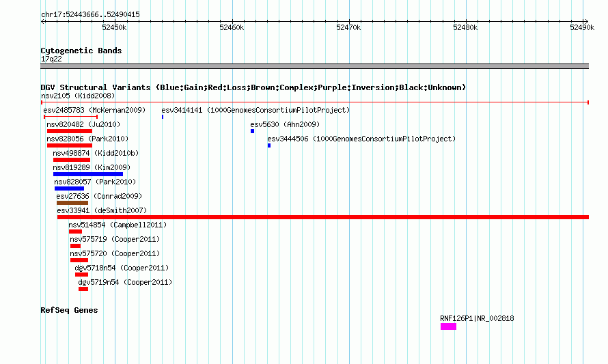Select the grey 17q22 cytogenetic band bar
Image resolution: width=608 pixels, height=364 pixels.
point(314,66)
